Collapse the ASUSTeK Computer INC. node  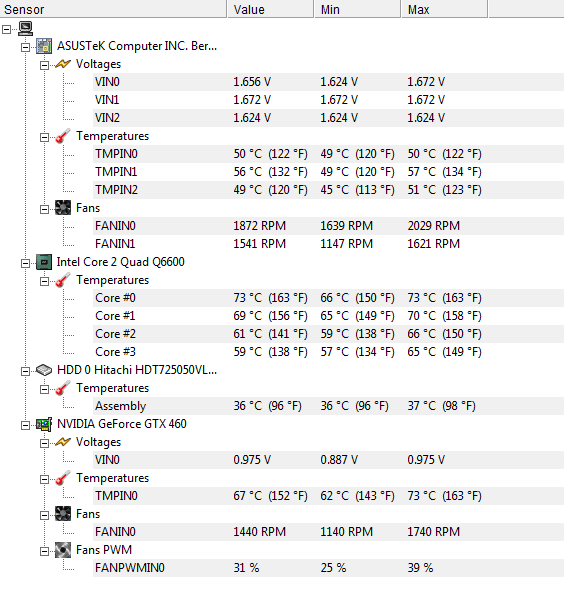point(26,47)
